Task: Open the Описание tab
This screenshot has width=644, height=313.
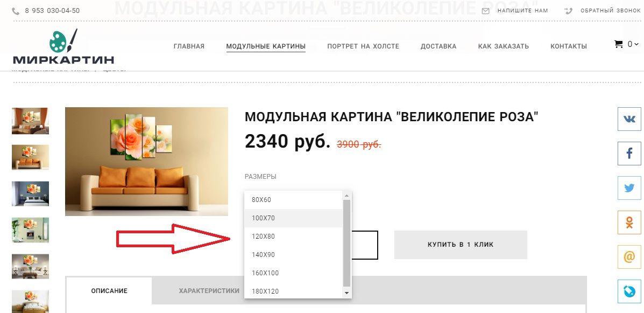Action: (x=109, y=291)
